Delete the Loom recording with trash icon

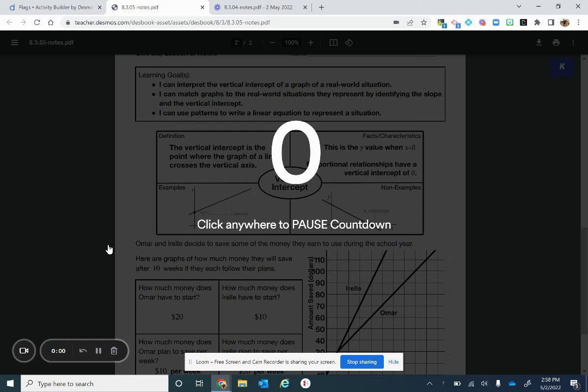(114, 351)
